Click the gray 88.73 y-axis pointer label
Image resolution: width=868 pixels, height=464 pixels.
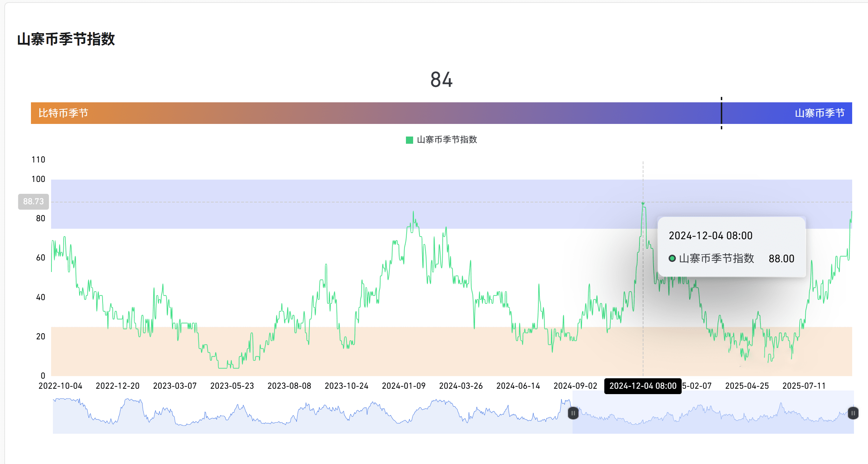pyautogui.click(x=33, y=201)
